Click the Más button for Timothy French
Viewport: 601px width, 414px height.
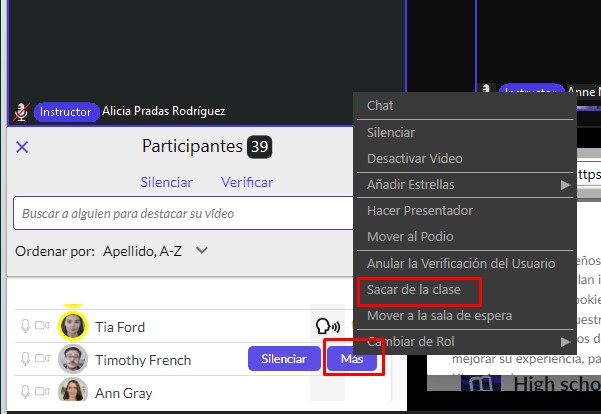[x=352, y=359]
